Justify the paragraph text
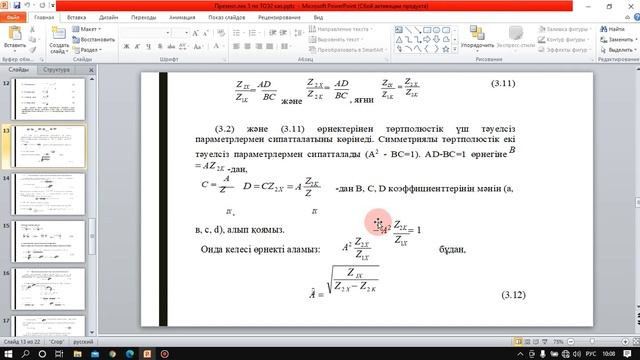Screen dimensions: 640x360 click(269, 47)
